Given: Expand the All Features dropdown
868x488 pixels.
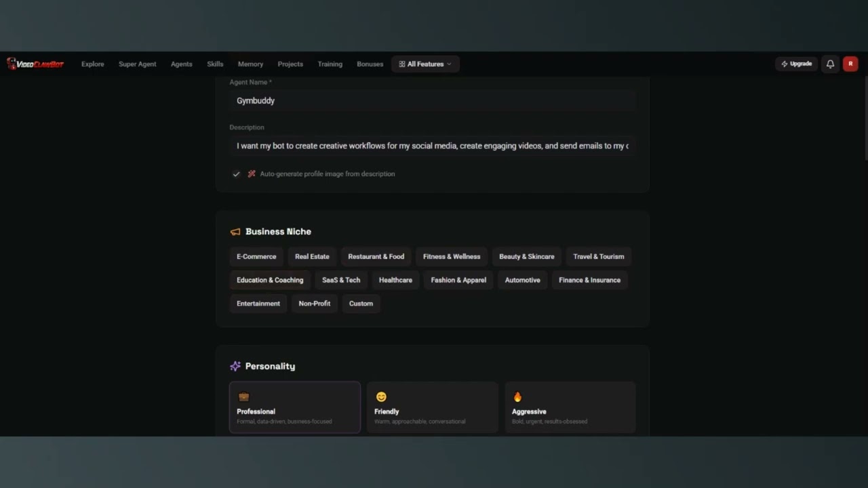Looking at the screenshot, I should (425, 64).
